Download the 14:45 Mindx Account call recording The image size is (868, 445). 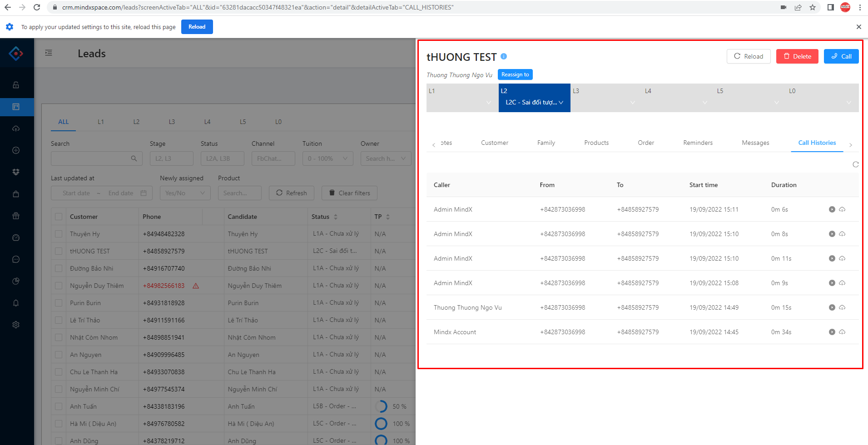pyautogui.click(x=842, y=332)
